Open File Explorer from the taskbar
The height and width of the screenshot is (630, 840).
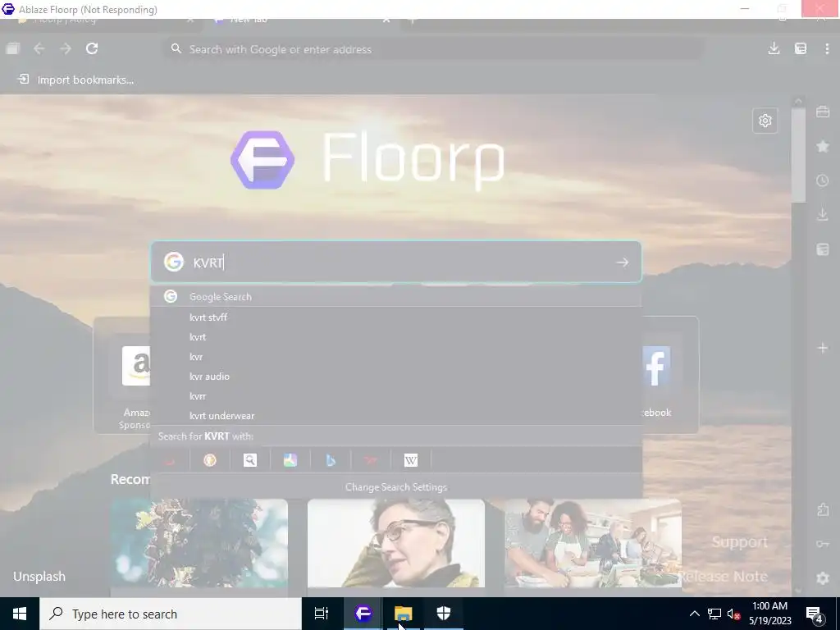404,614
